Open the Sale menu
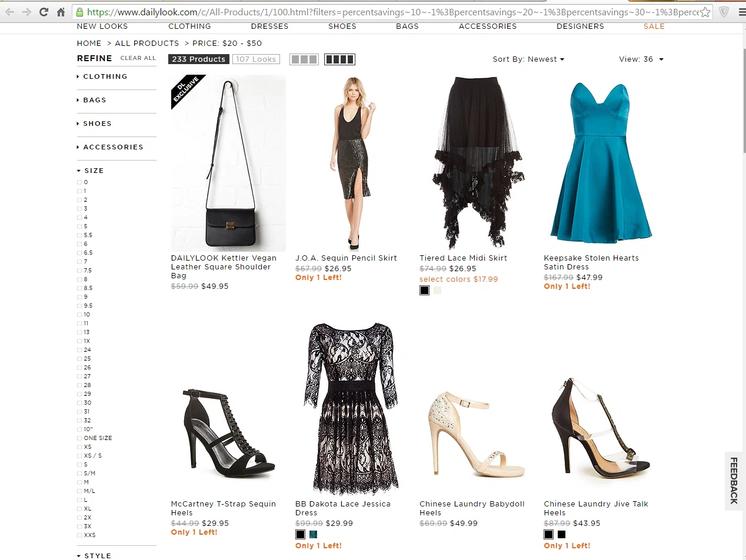746x560 pixels. click(x=654, y=26)
